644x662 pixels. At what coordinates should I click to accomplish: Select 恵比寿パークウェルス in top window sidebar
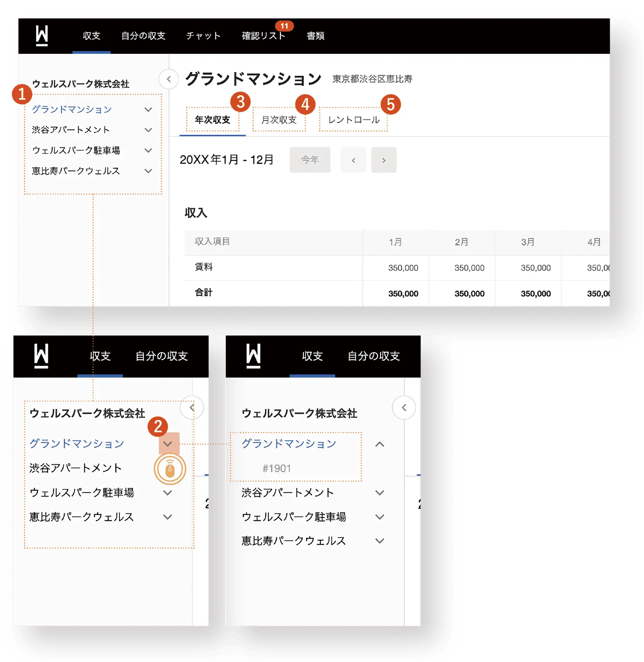pos(76,171)
